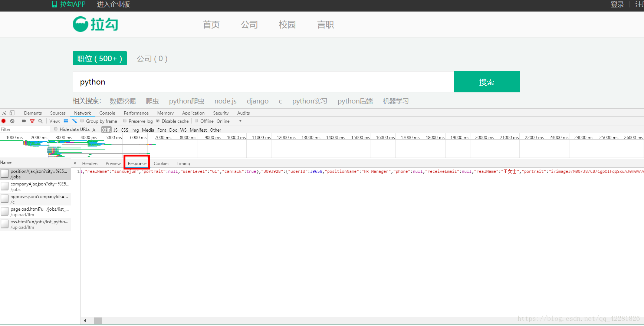Select the Network tab
The image size is (644, 326).
(82, 113)
